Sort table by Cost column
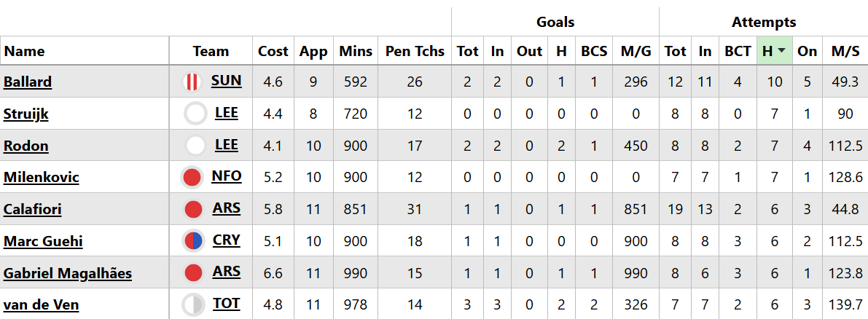Screen dimensions: 868x319 (x=273, y=51)
